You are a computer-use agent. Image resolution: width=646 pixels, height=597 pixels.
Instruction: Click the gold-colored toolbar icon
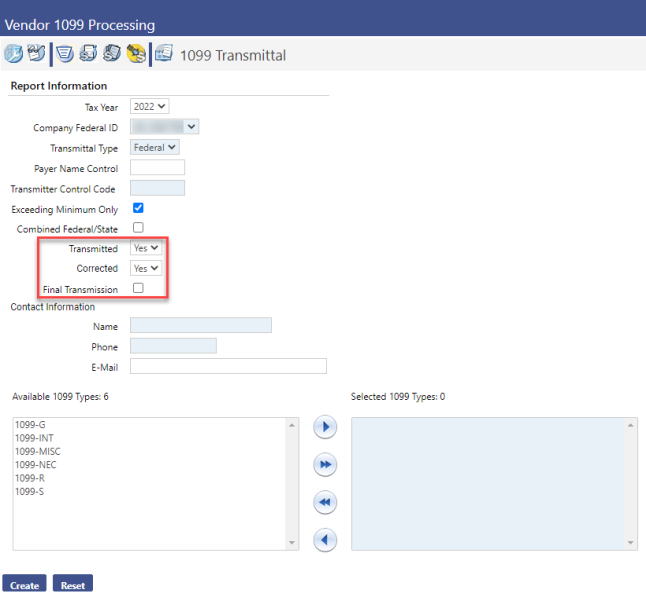pos(136,54)
